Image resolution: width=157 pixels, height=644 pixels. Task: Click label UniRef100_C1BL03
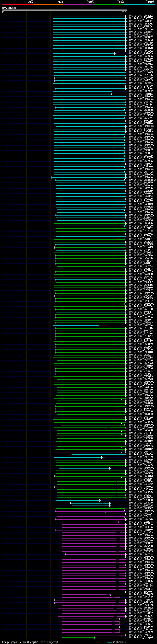(141, 610)
